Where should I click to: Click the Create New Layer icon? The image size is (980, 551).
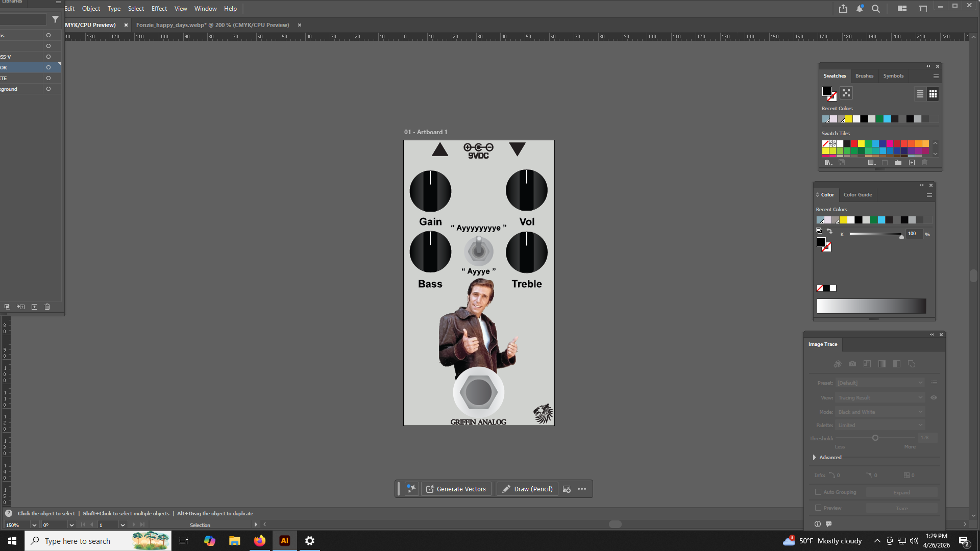click(x=34, y=307)
